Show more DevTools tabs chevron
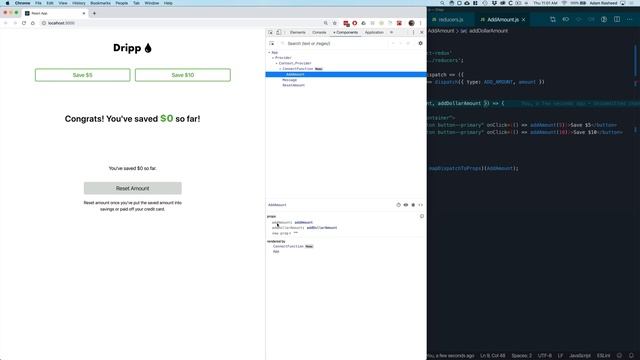Screen dimensions: 640x360 coord(391,32)
